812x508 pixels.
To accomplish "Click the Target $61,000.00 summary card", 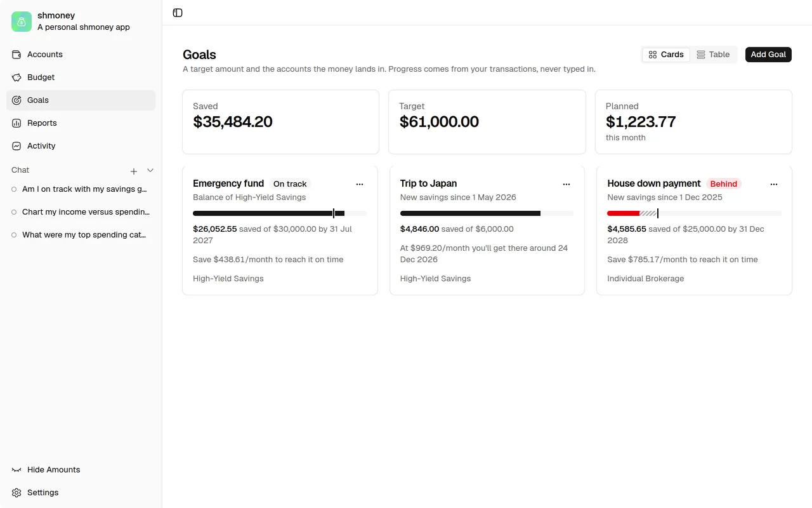I will 487,122.
